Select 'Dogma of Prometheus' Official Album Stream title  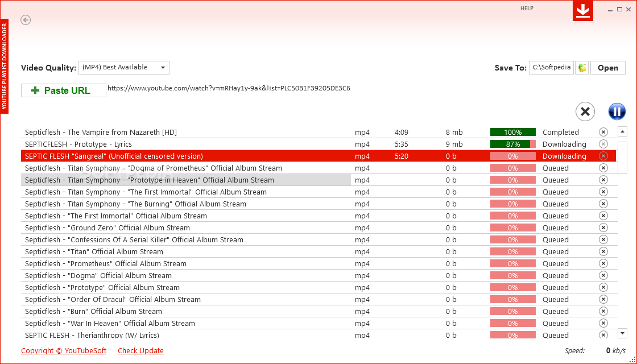pyautogui.click(x=154, y=168)
